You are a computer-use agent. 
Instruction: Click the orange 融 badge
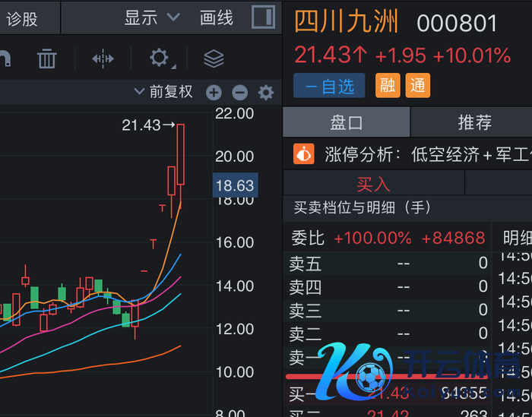click(388, 86)
